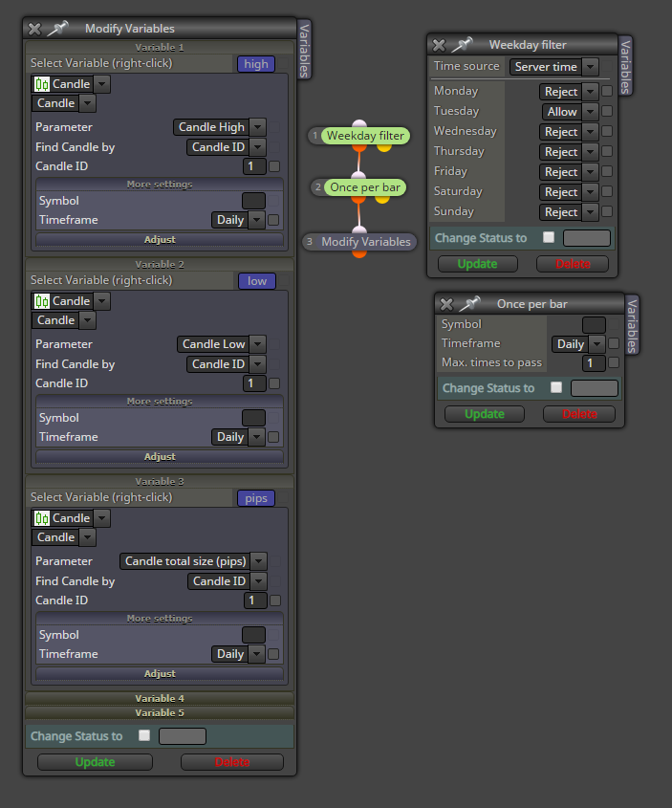672x808 pixels.
Task: Toggle checkbox beside Wednesday row
Action: pyautogui.click(x=607, y=131)
